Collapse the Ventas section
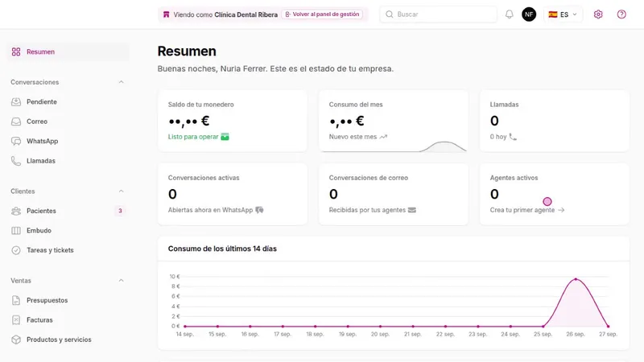The image size is (644, 362). click(122, 281)
